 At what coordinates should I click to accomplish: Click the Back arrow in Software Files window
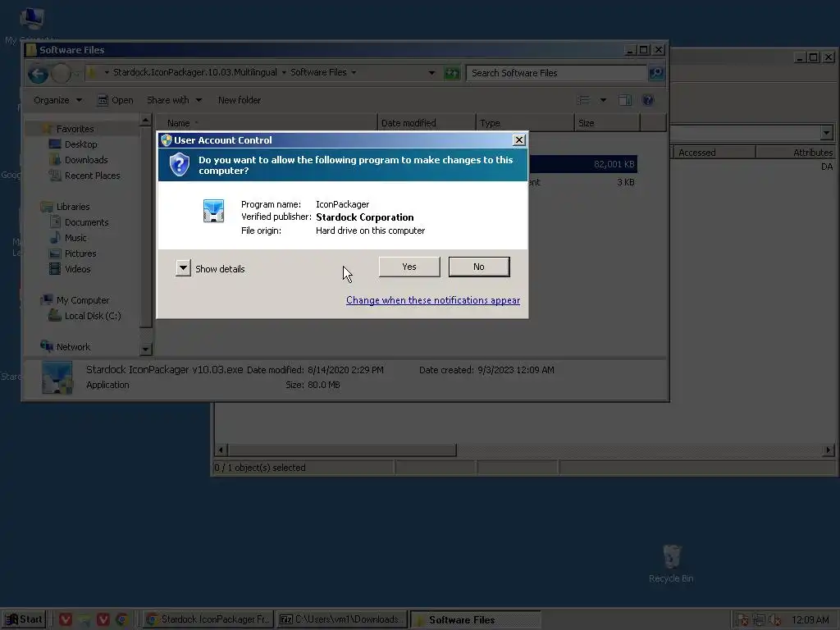pos(38,73)
